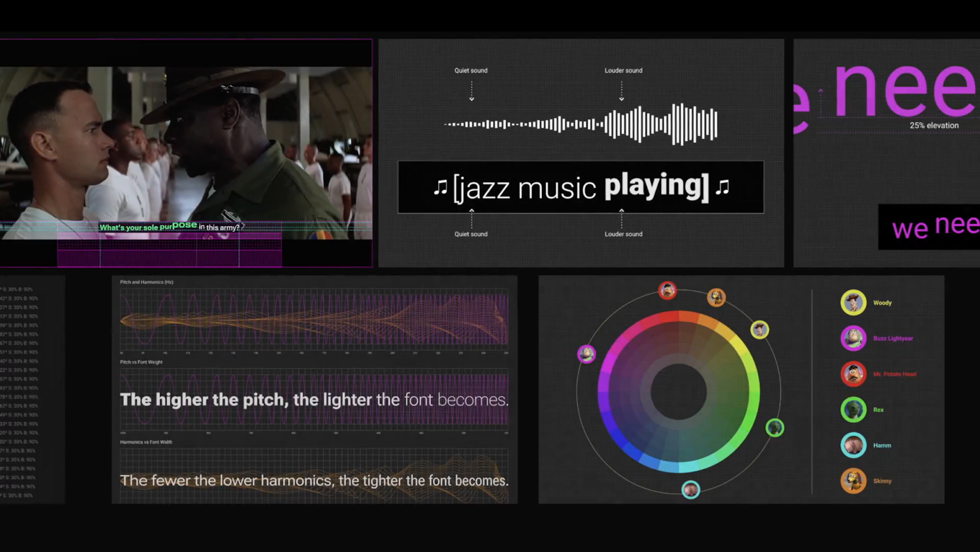Click the Quiet sound label below the caption
Image resolution: width=980 pixels, height=552 pixels.
(x=471, y=234)
